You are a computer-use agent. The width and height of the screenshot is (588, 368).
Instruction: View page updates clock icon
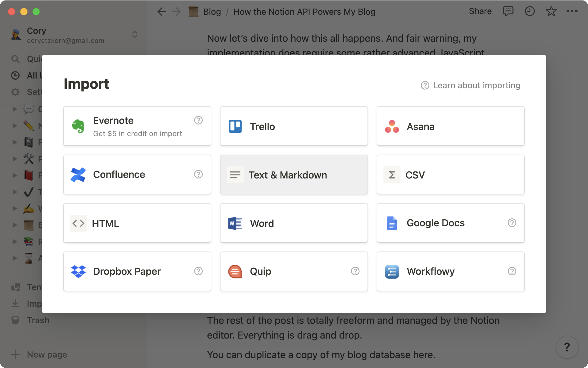click(x=530, y=11)
